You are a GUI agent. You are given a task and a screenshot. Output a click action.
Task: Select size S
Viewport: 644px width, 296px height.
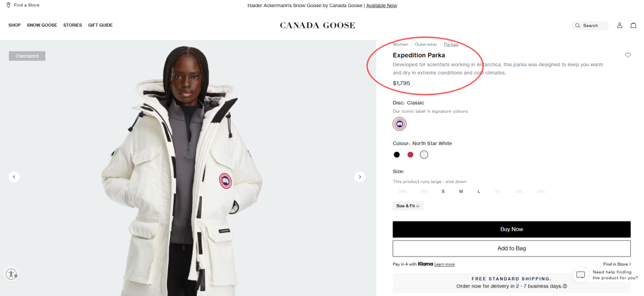pyautogui.click(x=443, y=192)
